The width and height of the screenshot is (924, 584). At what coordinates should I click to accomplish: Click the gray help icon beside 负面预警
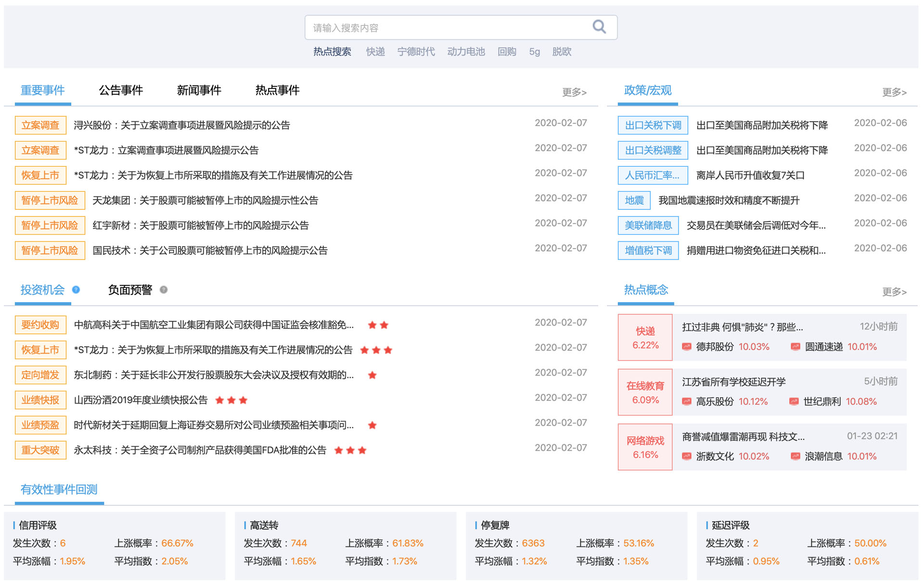pyautogui.click(x=164, y=290)
